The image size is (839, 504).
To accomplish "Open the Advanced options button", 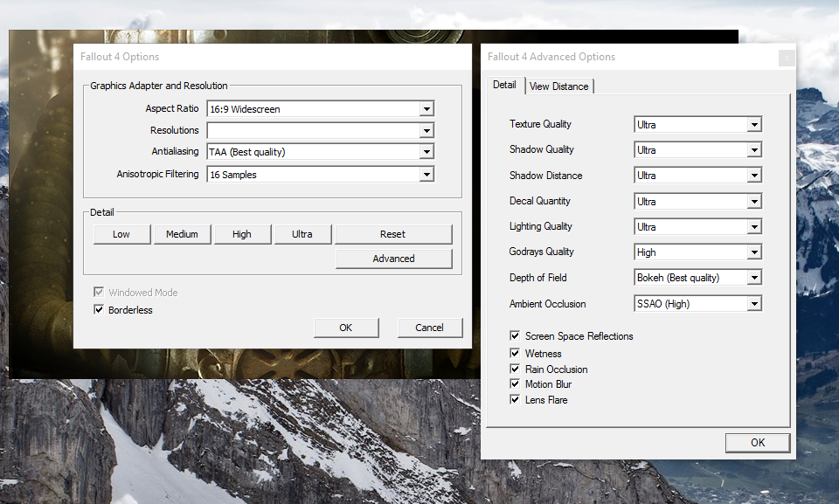I will click(x=394, y=259).
